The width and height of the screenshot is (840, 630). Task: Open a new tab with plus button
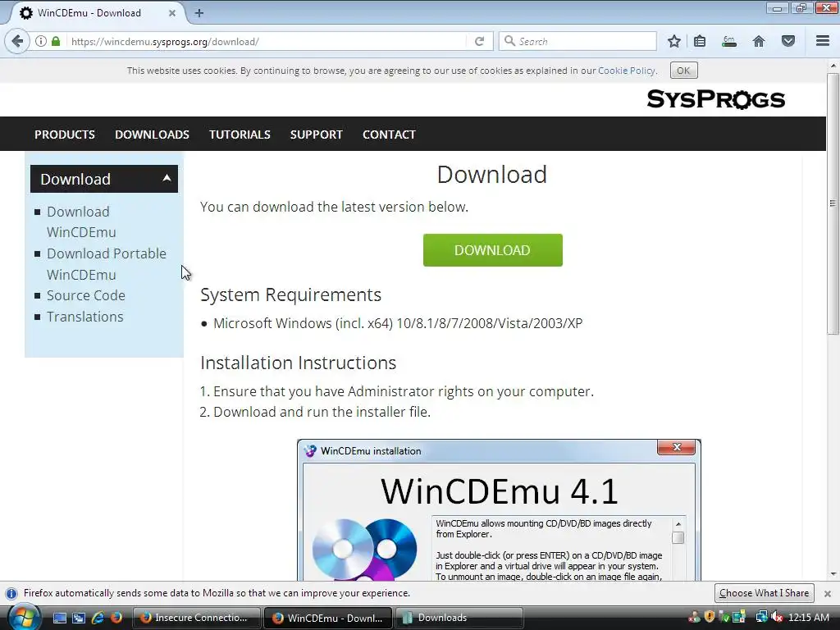pyautogui.click(x=199, y=13)
